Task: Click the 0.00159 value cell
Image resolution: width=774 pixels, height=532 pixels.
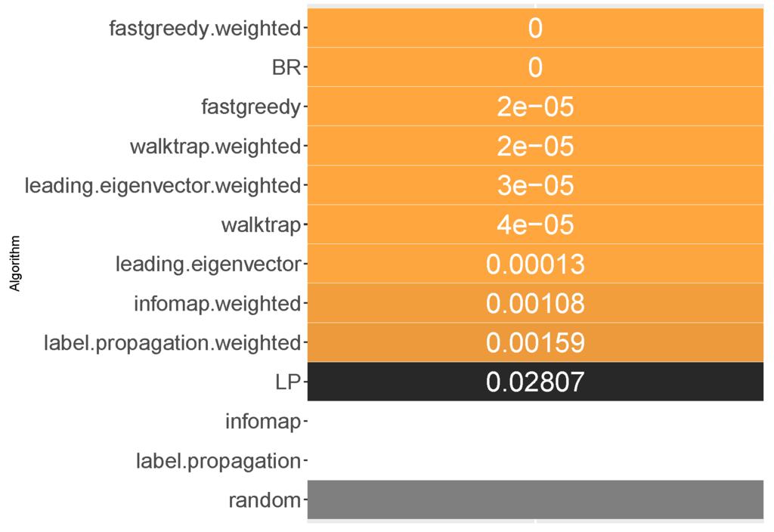Action: (535, 343)
